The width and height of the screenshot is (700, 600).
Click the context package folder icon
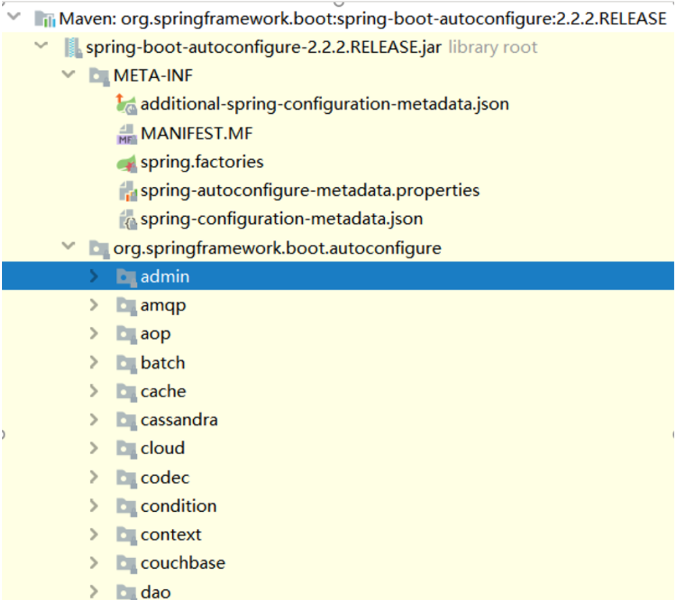click(x=126, y=536)
